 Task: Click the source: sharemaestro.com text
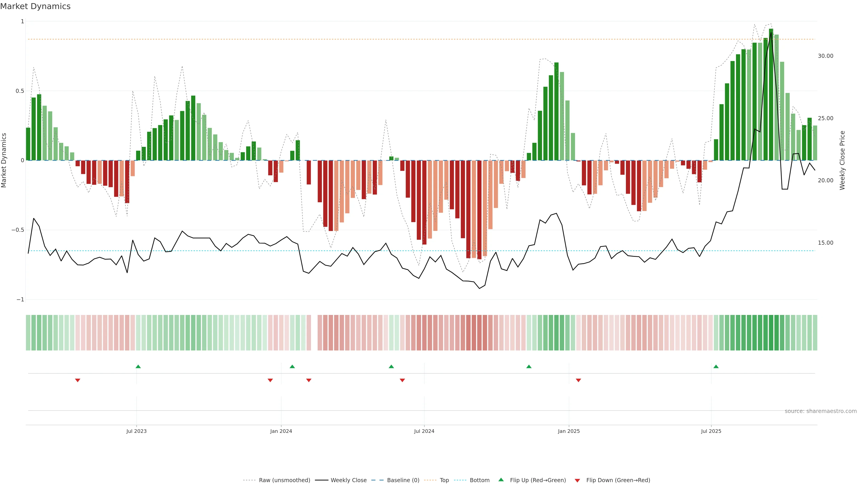pos(821,411)
